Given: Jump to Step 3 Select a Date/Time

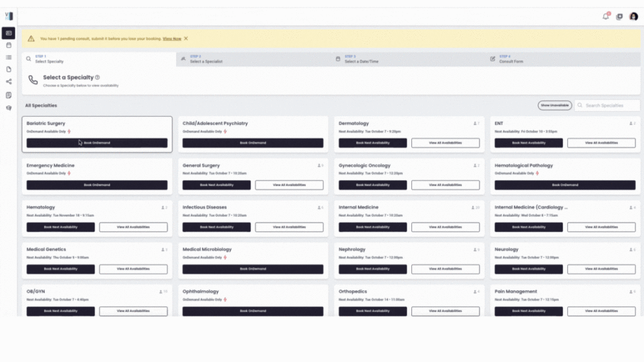Looking at the screenshot, I should click(409, 59).
